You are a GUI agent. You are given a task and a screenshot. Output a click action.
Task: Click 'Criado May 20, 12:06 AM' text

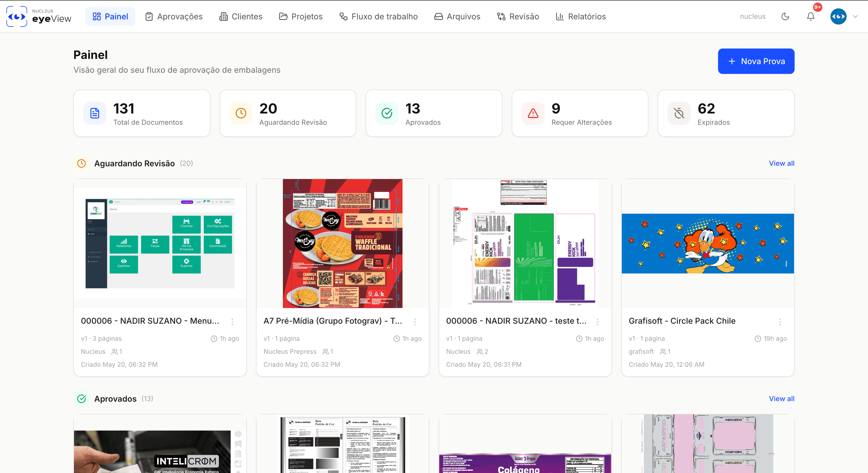(x=667, y=365)
